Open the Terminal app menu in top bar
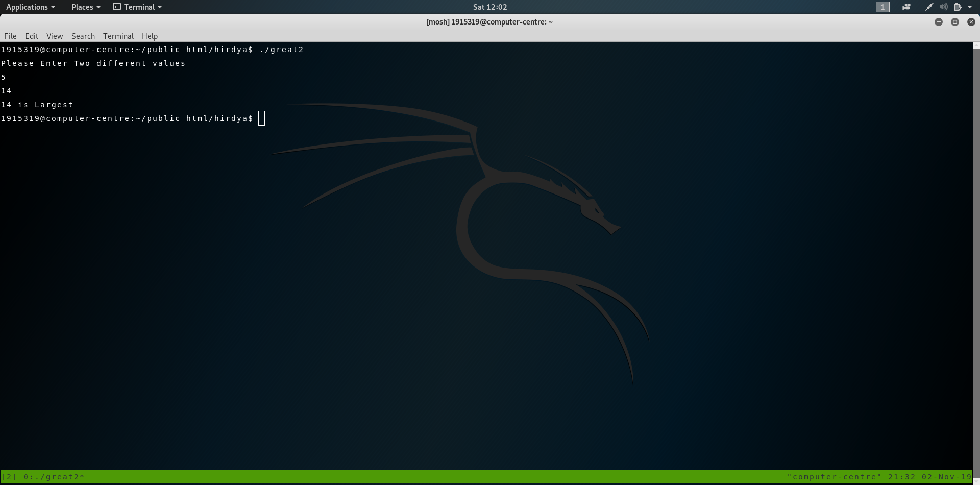The height and width of the screenshot is (485, 980). tap(137, 7)
